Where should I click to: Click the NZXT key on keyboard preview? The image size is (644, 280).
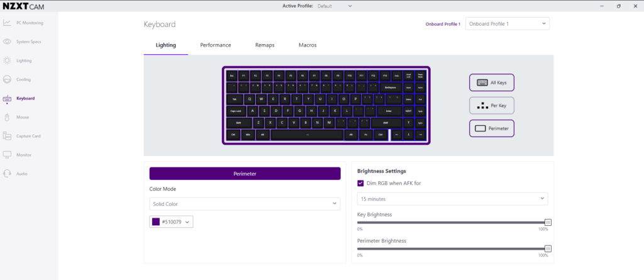pyautogui.click(x=409, y=111)
